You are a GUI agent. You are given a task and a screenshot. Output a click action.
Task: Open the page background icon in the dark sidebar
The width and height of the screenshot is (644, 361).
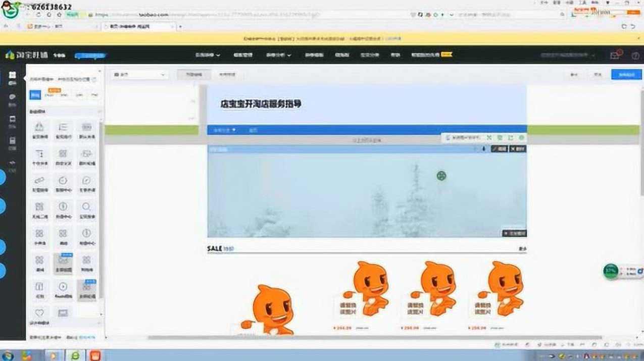(13, 143)
